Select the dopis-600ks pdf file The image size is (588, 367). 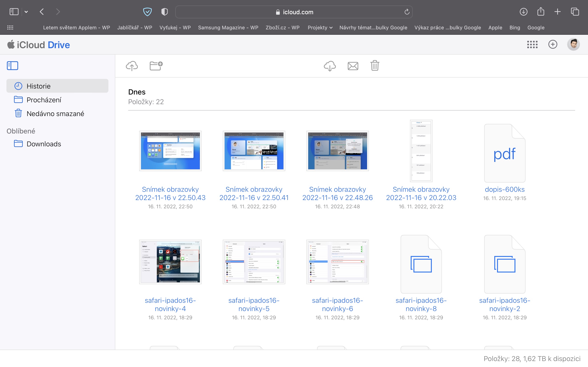504,154
